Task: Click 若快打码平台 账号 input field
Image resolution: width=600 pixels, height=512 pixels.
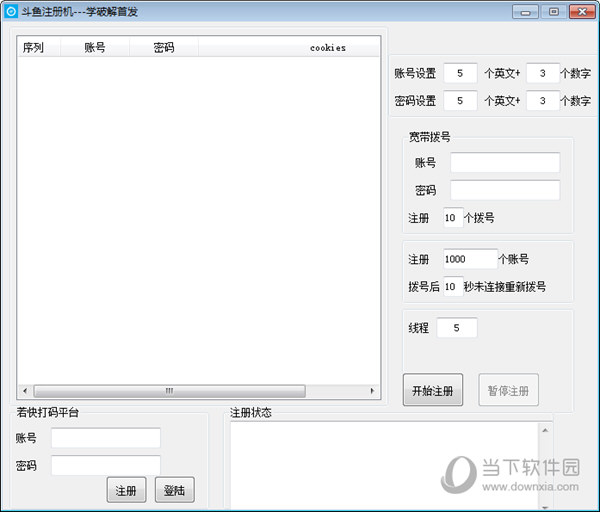Action: [106, 438]
